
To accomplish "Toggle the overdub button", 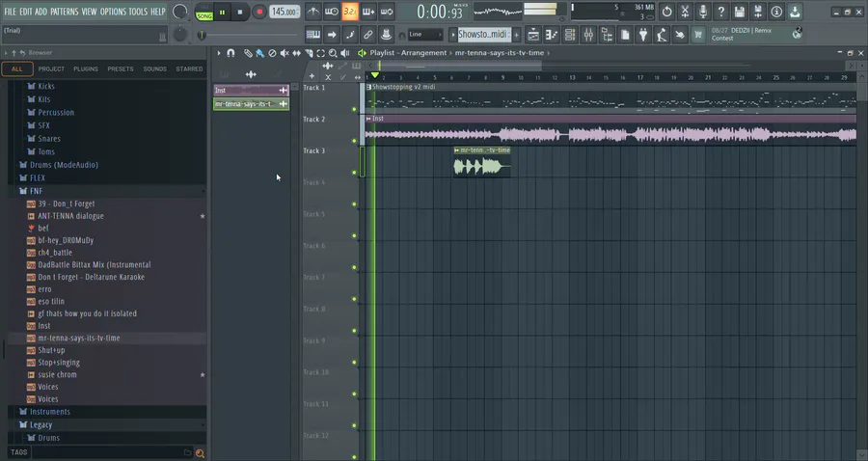I will point(368,11).
